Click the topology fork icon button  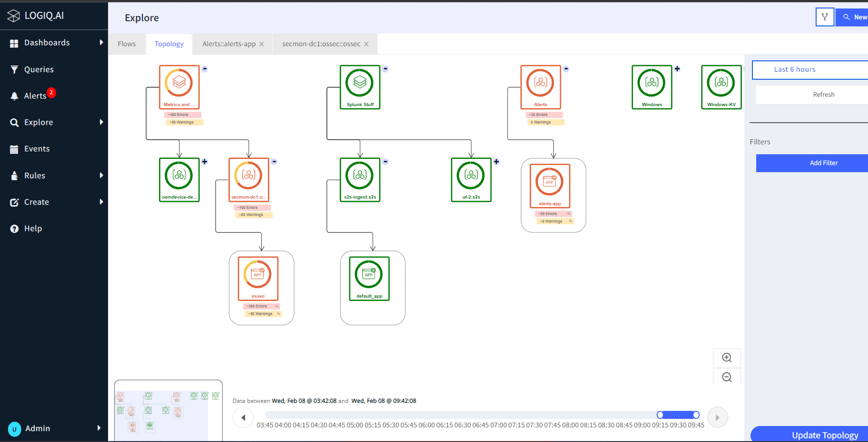tap(825, 17)
